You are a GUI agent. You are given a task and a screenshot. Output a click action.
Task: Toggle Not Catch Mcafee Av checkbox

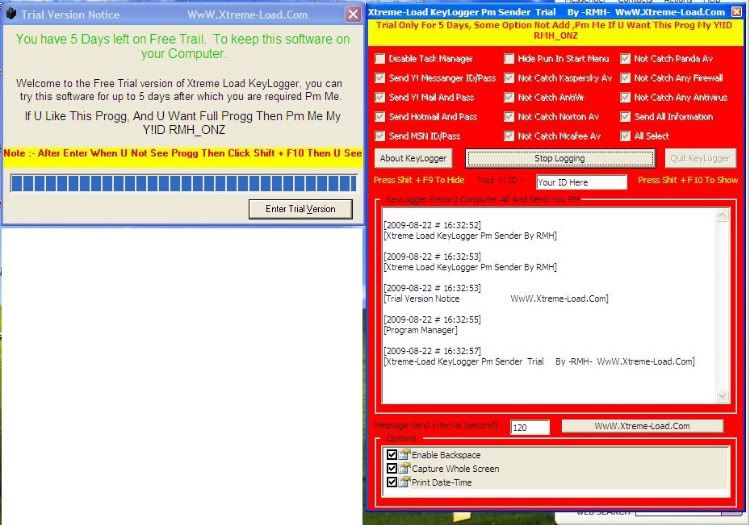[509, 136]
